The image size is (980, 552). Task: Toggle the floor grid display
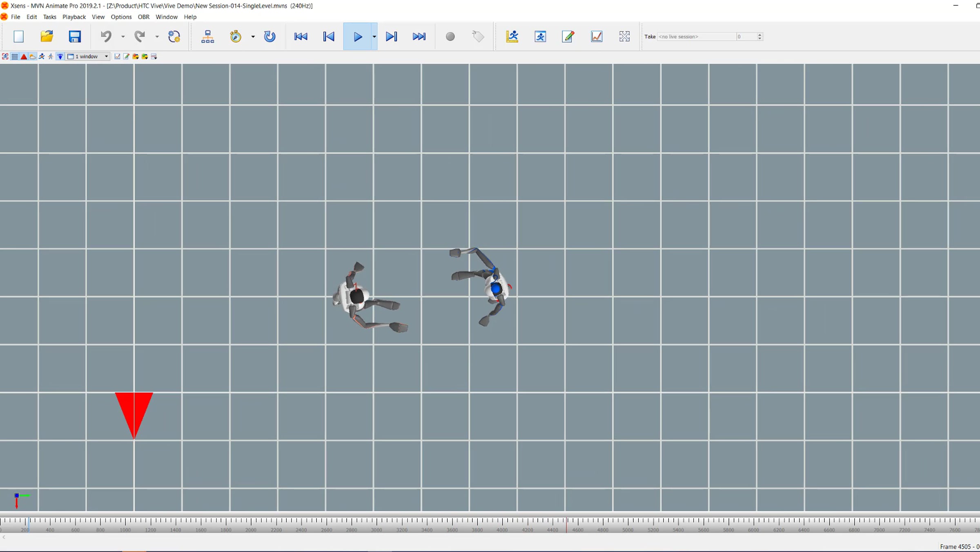click(15, 57)
